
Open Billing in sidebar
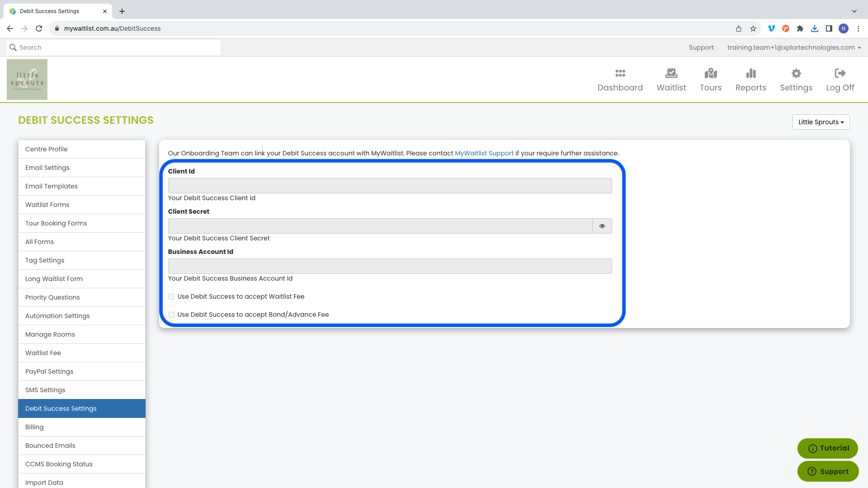coord(82,427)
